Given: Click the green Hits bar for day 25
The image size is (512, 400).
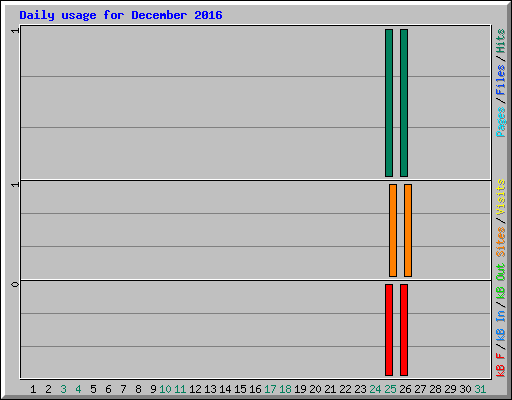Looking at the screenshot, I should click(x=389, y=103).
